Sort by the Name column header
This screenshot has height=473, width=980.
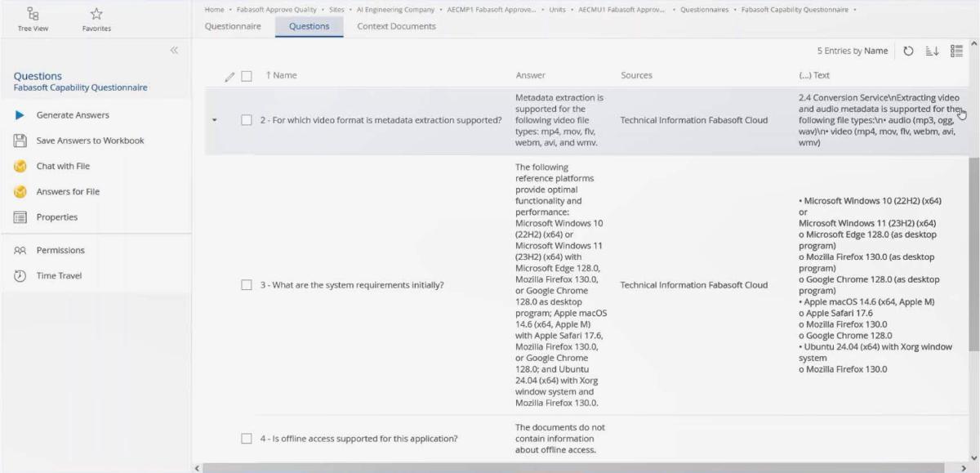[x=284, y=75]
